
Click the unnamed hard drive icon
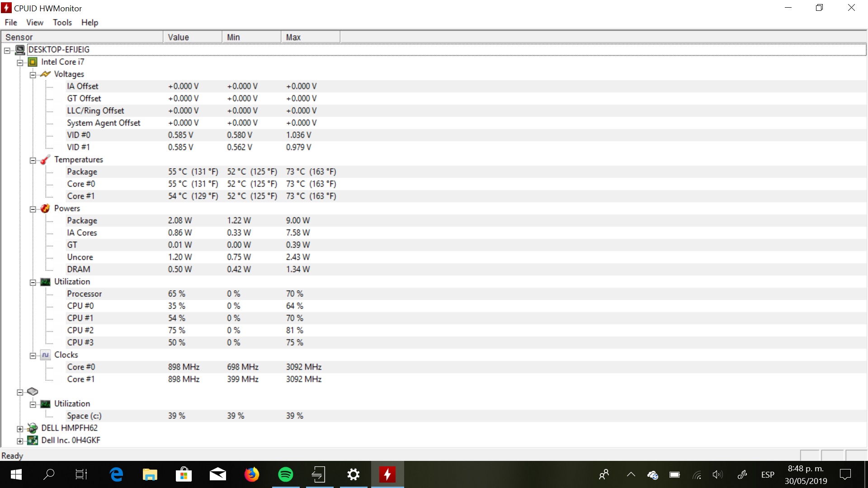[33, 391]
